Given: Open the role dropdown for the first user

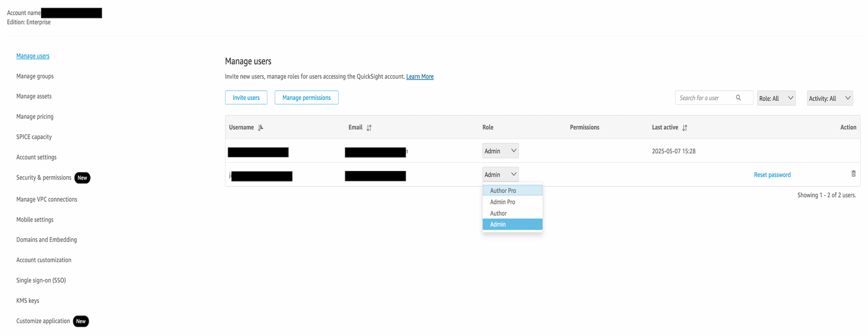Looking at the screenshot, I should (x=500, y=151).
